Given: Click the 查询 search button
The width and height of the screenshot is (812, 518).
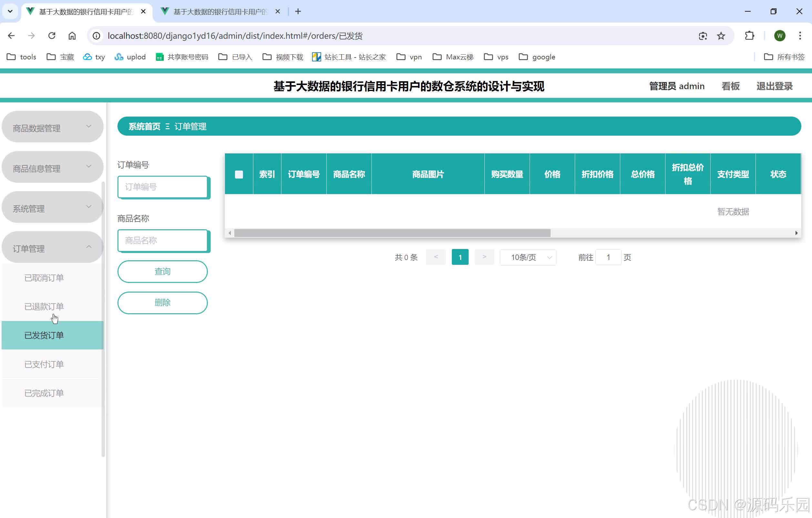Looking at the screenshot, I should (163, 271).
